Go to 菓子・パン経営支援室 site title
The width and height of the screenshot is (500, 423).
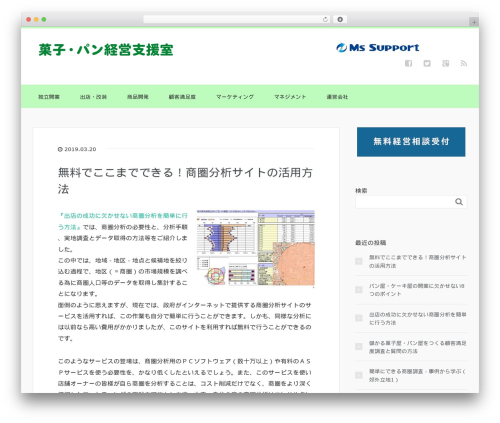pos(106,50)
